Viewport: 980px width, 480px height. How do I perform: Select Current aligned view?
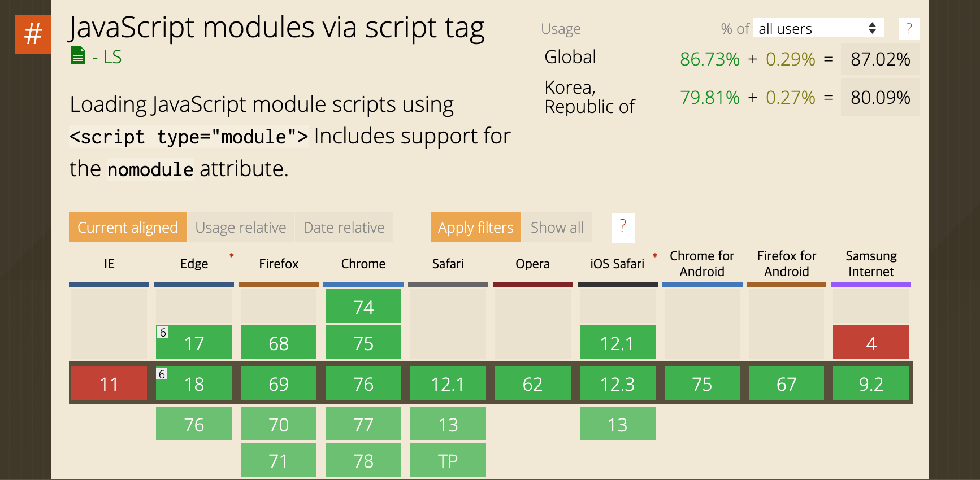pos(128,227)
